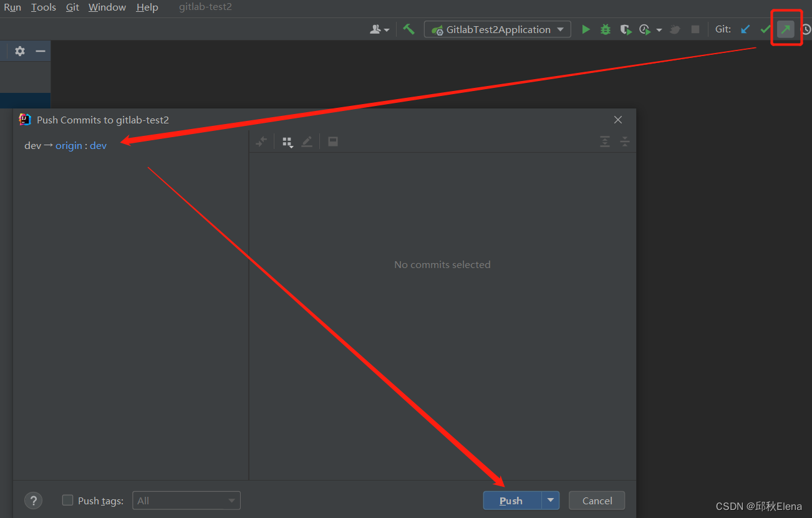Open the Group By grid icon

(288, 142)
